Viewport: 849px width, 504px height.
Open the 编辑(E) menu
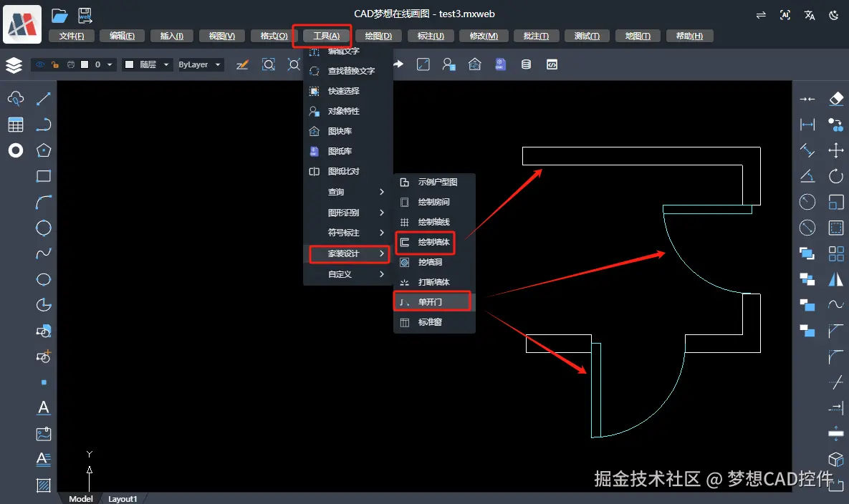click(123, 36)
